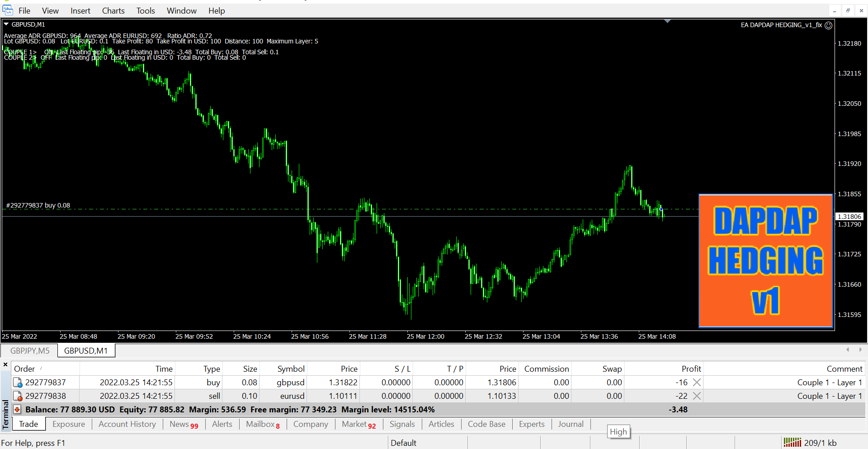Click the chart shift triangle marker
This screenshot has width=868, height=449.
point(667,21)
